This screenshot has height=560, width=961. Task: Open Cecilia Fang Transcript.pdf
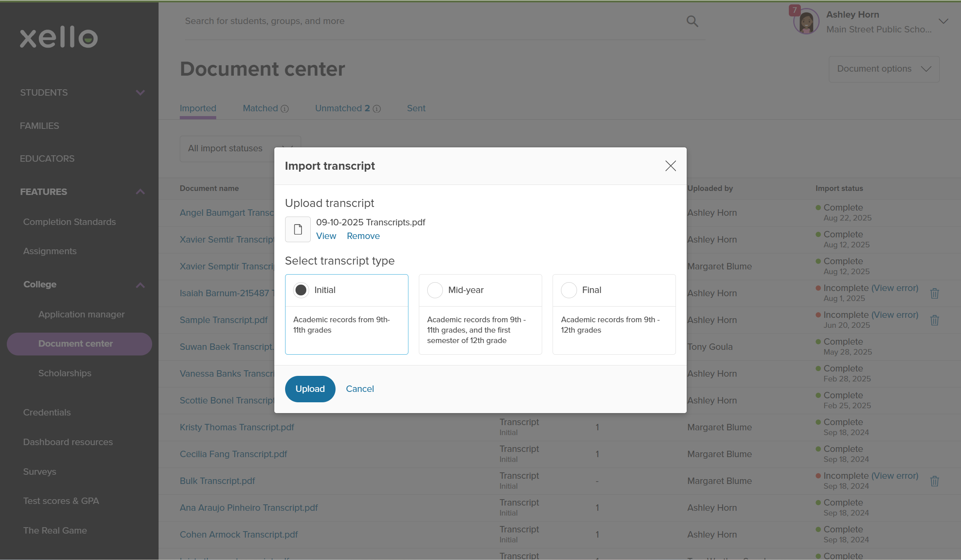[x=233, y=454]
